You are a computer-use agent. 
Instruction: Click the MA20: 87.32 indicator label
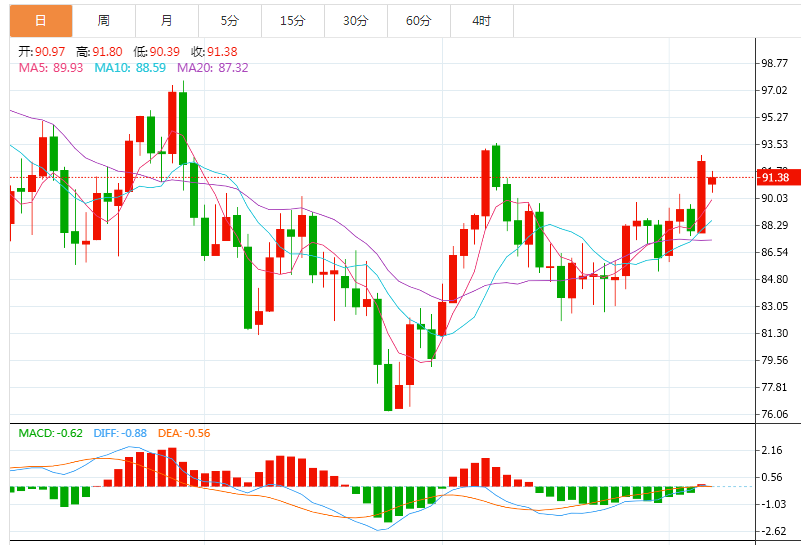[213, 67]
